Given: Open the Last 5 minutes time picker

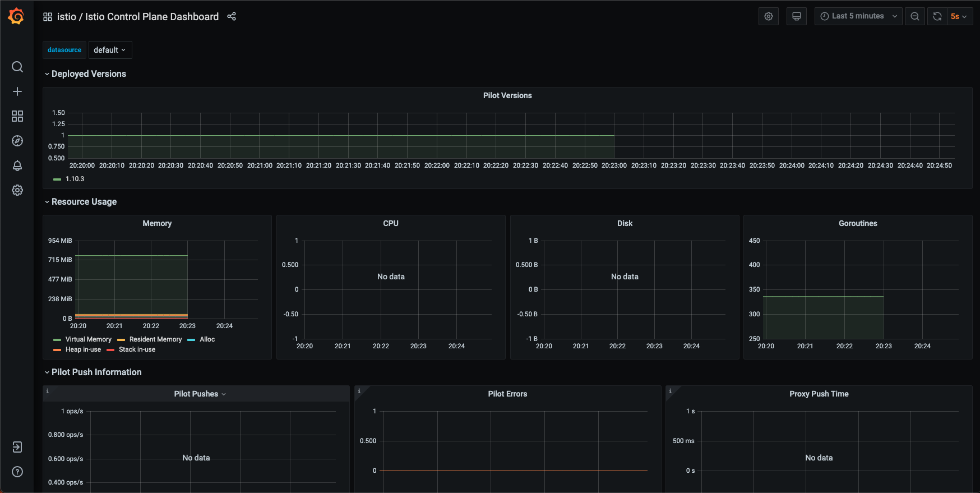Looking at the screenshot, I should pos(858,16).
